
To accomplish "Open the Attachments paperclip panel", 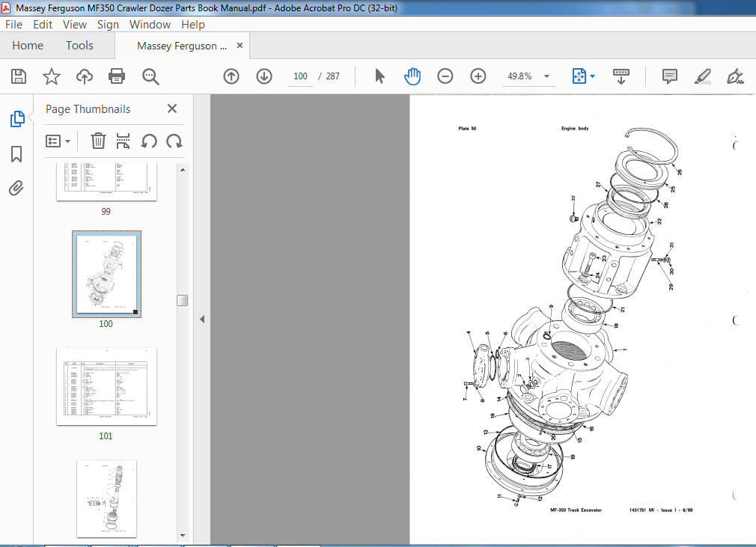I will tap(16, 188).
